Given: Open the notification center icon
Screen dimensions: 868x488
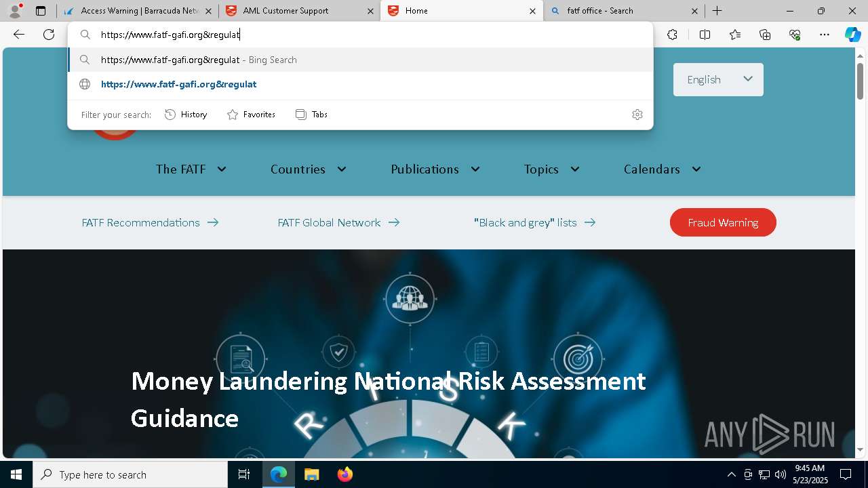Looking at the screenshot, I should point(846,474).
